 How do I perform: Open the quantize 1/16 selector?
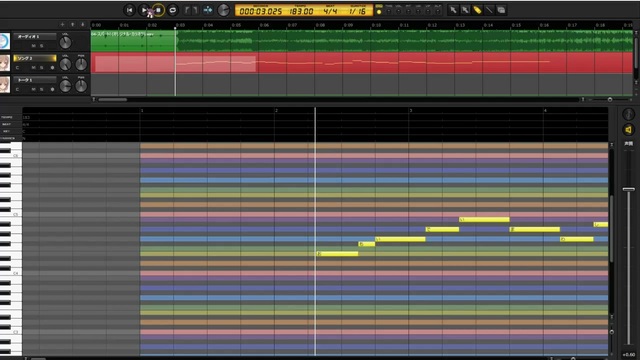(x=358, y=11)
